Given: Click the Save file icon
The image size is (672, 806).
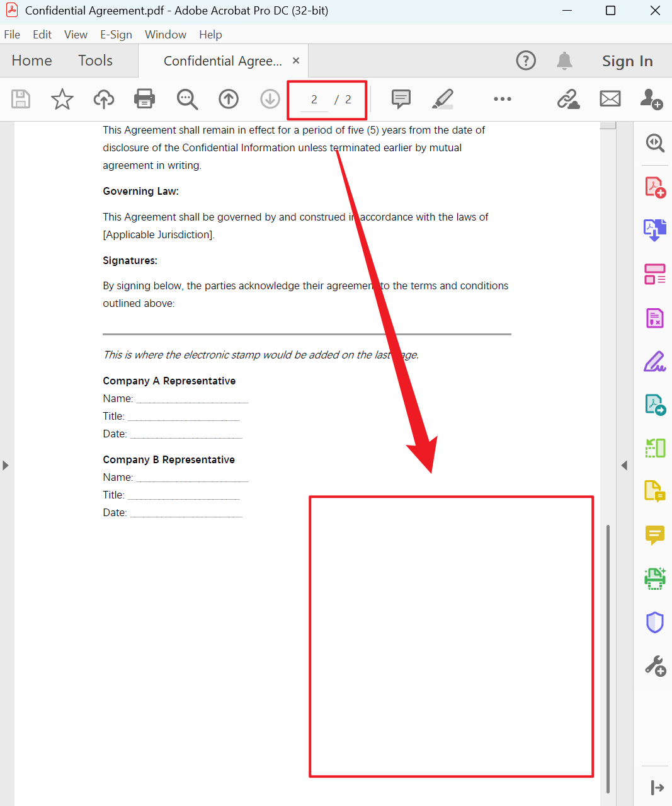Looking at the screenshot, I should [21, 99].
